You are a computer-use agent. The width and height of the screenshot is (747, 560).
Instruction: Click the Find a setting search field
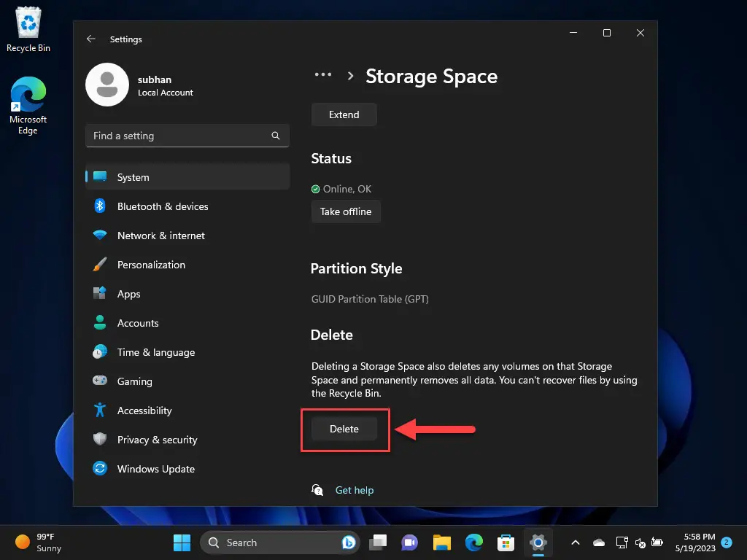(x=187, y=136)
